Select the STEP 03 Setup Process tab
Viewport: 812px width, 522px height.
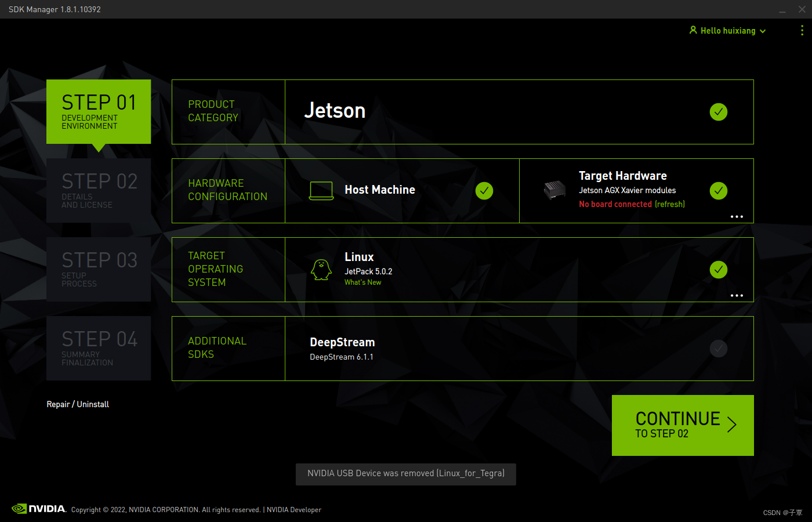tap(99, 270)
